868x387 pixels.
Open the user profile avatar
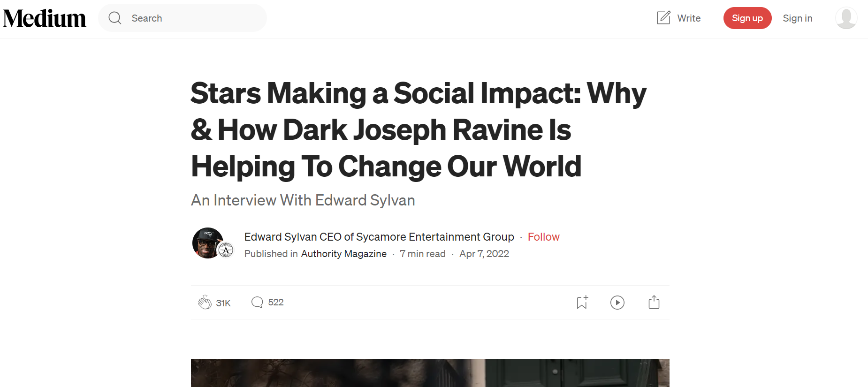pyautogui.click(x=846, y=18)
